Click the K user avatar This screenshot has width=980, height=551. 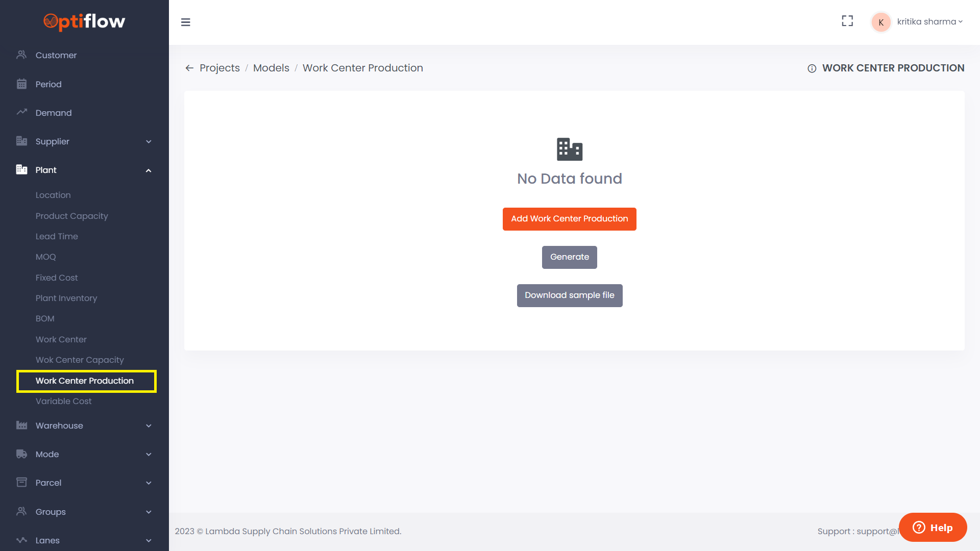[881, 22]
